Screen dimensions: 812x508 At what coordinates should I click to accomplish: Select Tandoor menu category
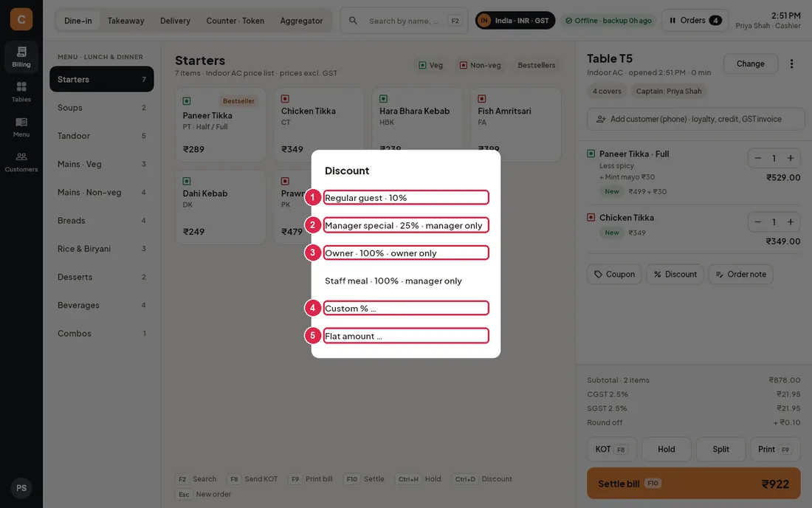click(102, 136)
